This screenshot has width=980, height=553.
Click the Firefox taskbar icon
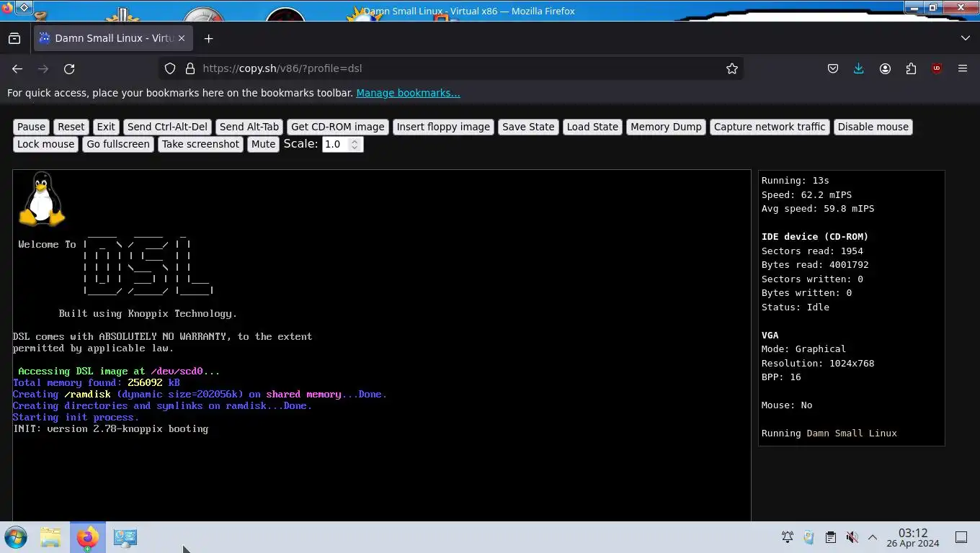point(88,537)
